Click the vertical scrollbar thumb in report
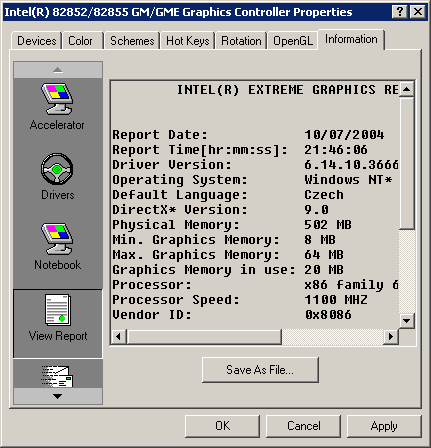The width and height of the screenshot is (431, 448). point(406,163)
